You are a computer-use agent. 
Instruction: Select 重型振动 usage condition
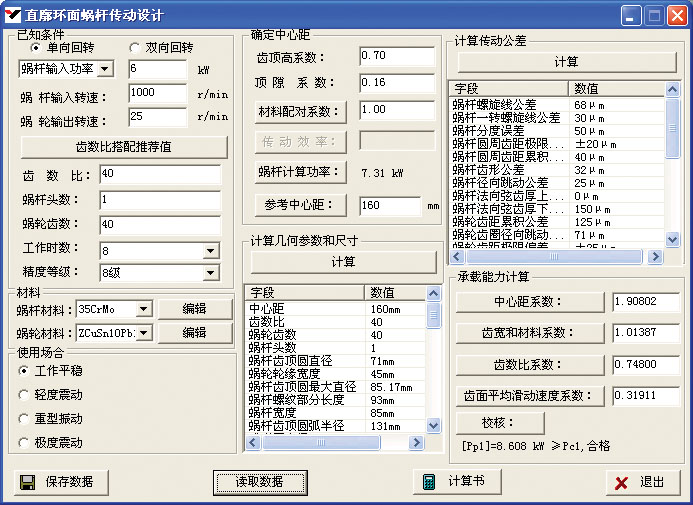pyautogui.click(x=24, y=418)
